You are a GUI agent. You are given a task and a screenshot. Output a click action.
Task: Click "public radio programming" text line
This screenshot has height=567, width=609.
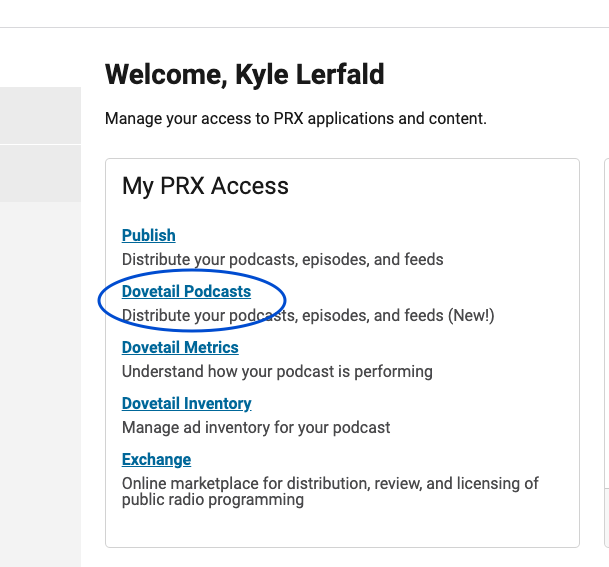click(213, 500)
